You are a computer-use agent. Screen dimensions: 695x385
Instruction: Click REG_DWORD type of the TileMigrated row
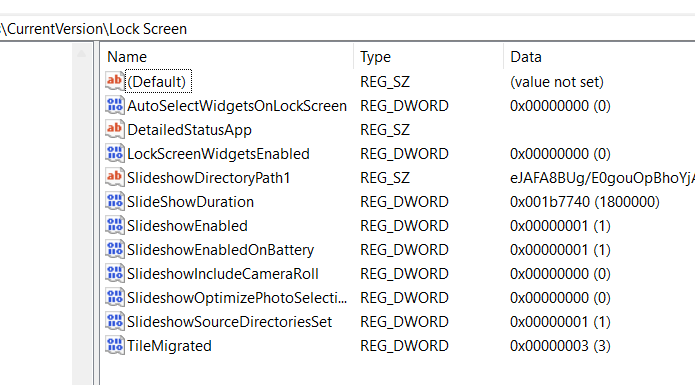(x=404, y=346)
